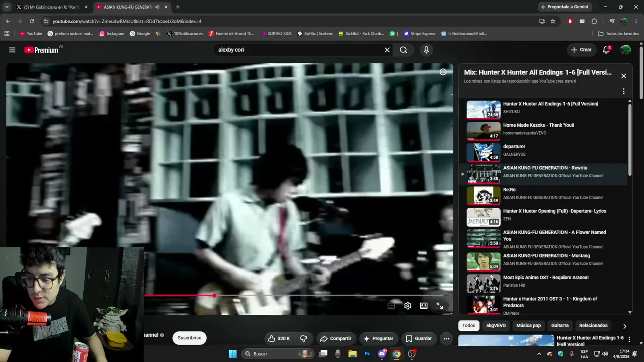This screenshot has height=362, width=644.
Task: Start voice search with microphone icon
Action: [426, 50]
